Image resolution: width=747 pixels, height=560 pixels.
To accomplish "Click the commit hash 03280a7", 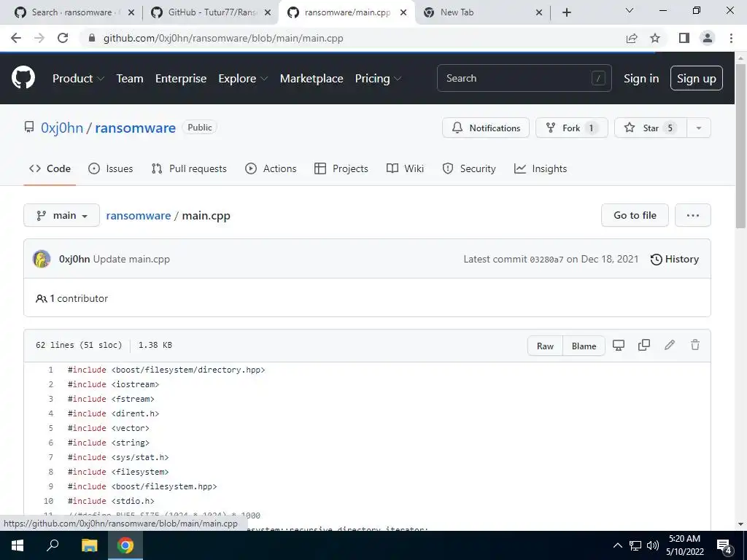I will 546,260.
